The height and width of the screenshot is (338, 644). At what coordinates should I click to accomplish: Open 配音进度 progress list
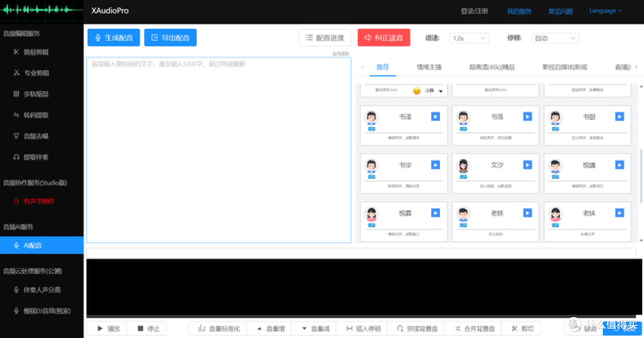(325, 38)
